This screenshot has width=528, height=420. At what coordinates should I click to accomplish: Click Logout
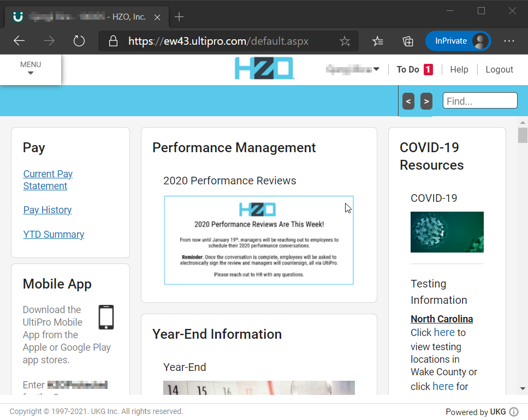point(499,70)
